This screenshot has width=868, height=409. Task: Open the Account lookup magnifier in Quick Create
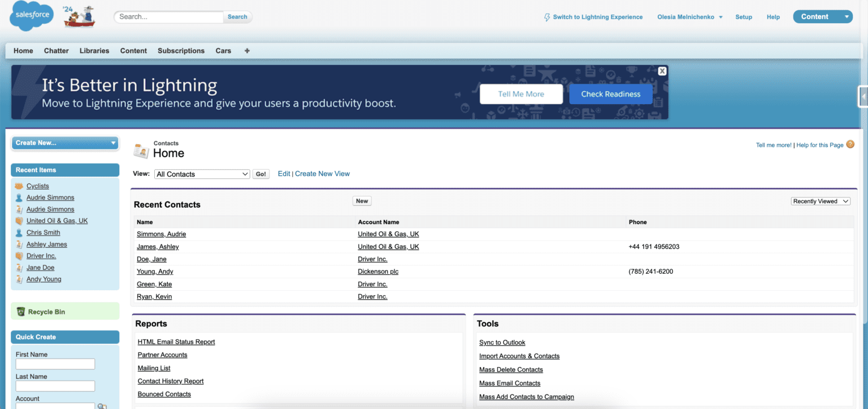[102, 406]
